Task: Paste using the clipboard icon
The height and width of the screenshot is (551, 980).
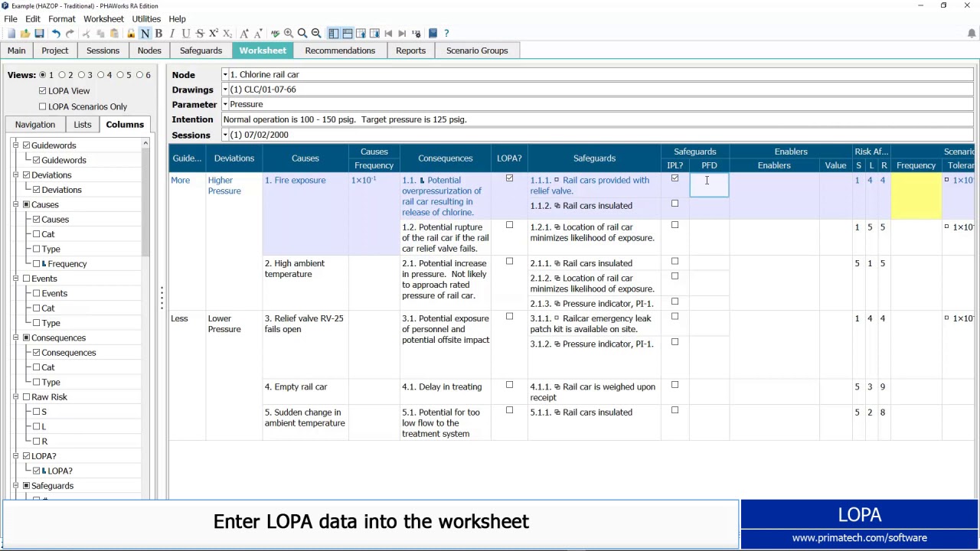Action: (114, 34)
